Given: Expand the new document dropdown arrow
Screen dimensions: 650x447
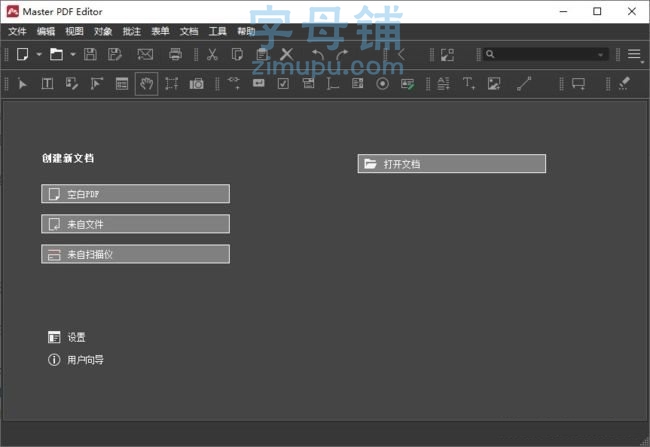Looking at the screenshot, I should [39, 54].
